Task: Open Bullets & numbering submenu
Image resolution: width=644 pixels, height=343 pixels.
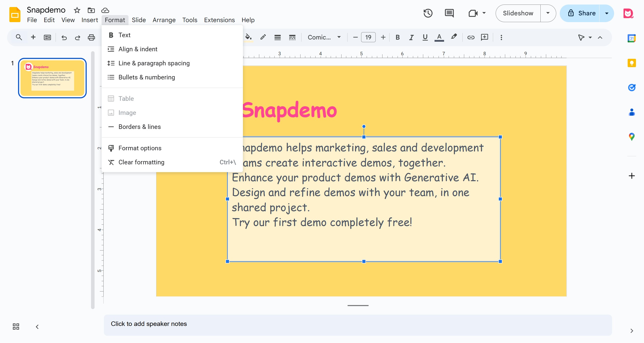Action: 172,77
